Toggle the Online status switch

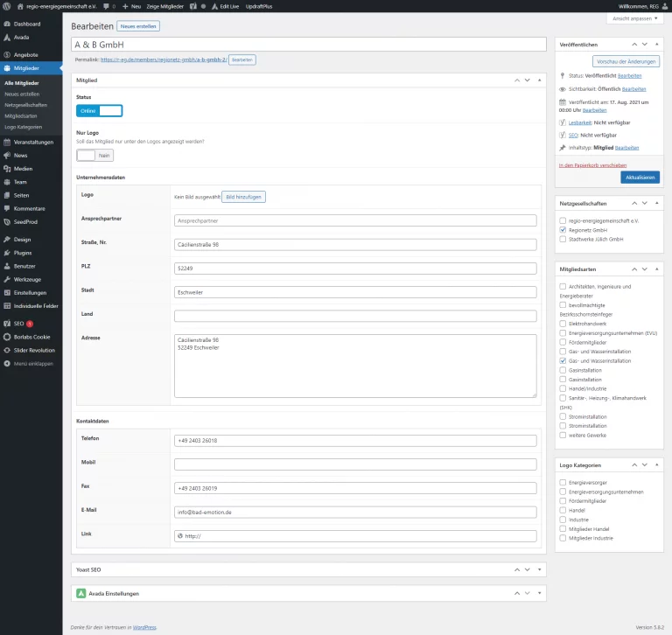coord(100,110)
